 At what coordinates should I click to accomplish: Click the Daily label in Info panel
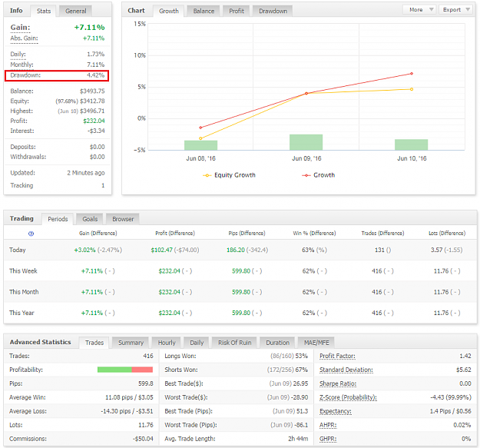[x=18, y=55]
